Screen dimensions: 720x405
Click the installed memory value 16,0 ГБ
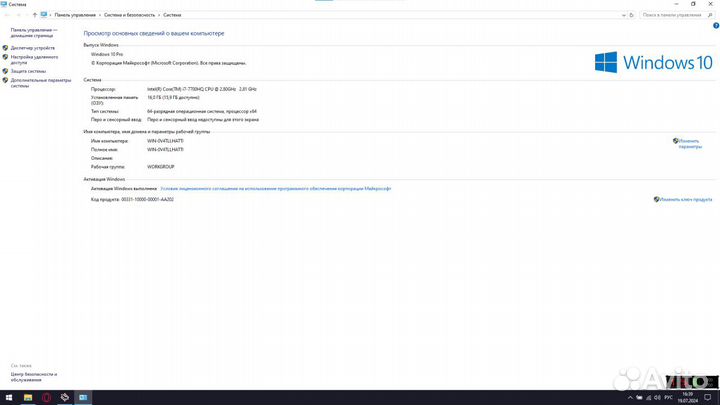(173, 97)
